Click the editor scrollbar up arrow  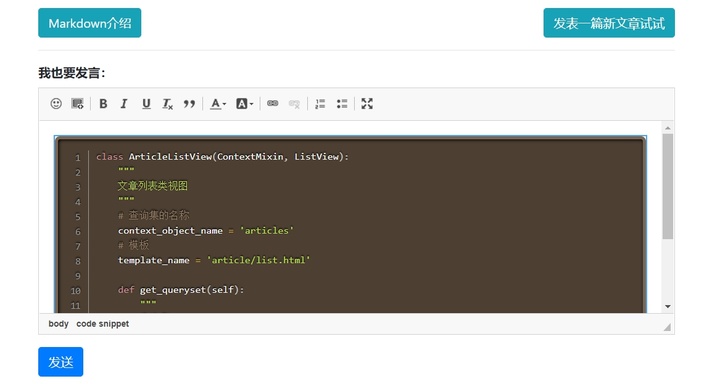(x=668, y=128)
